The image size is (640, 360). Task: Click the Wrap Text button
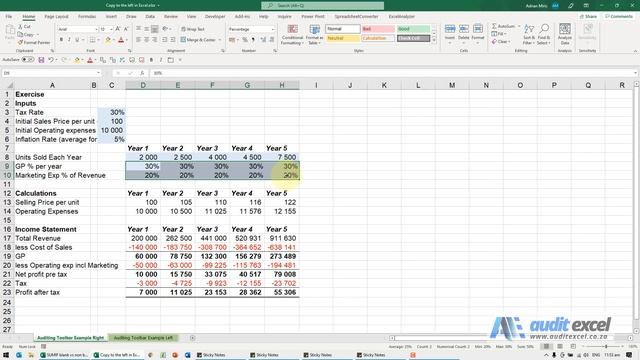(x=193, y=29)
